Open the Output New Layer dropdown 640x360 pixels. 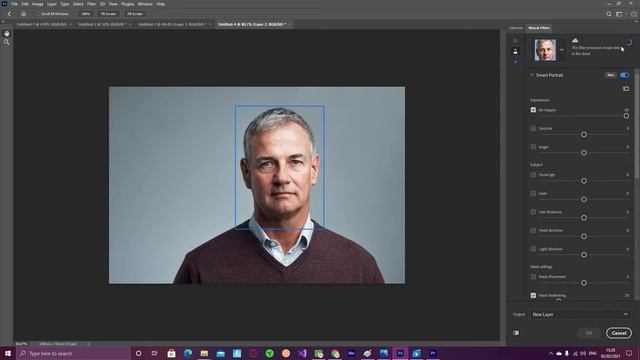579,314
